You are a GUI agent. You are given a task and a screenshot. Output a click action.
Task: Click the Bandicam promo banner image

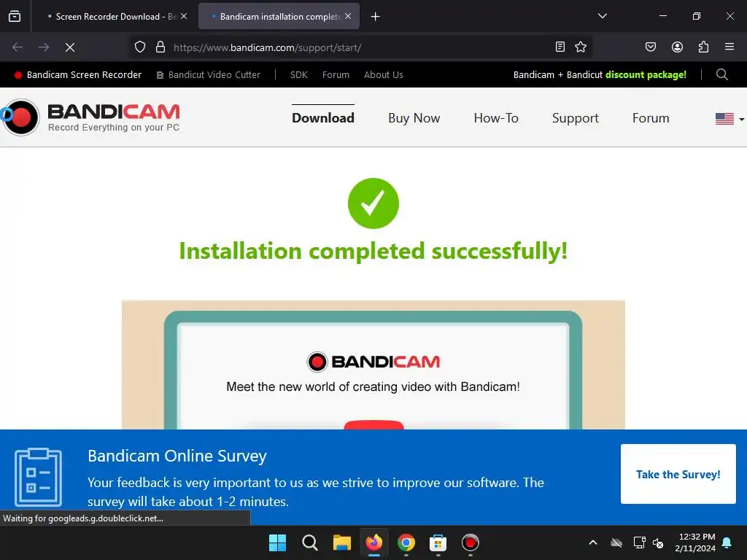[x=373, y=365]
